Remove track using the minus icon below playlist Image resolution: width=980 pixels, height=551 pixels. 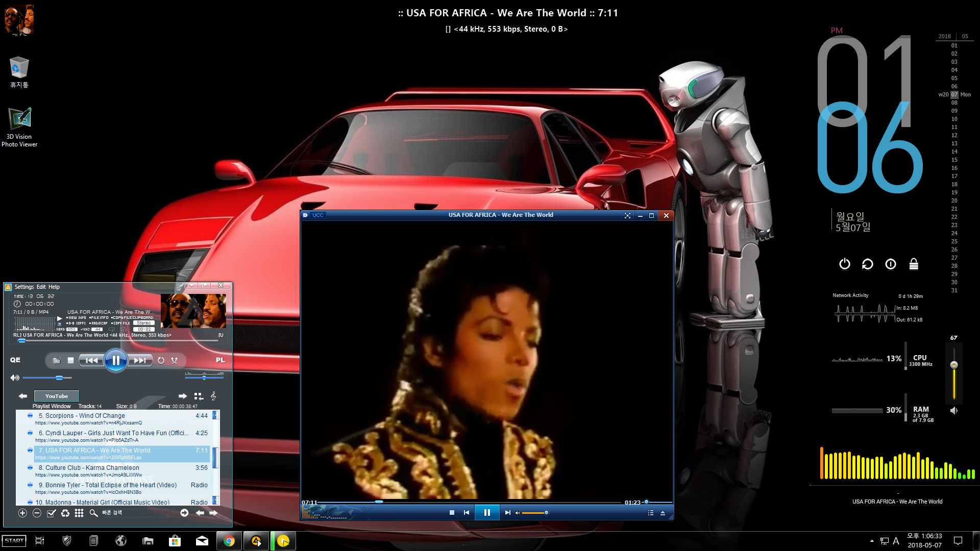(x=37, y=513)
